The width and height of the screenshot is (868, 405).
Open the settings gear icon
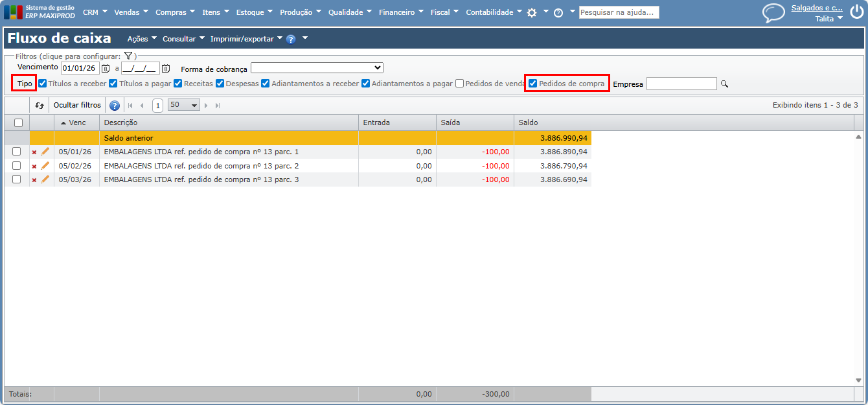coord(532,13)
